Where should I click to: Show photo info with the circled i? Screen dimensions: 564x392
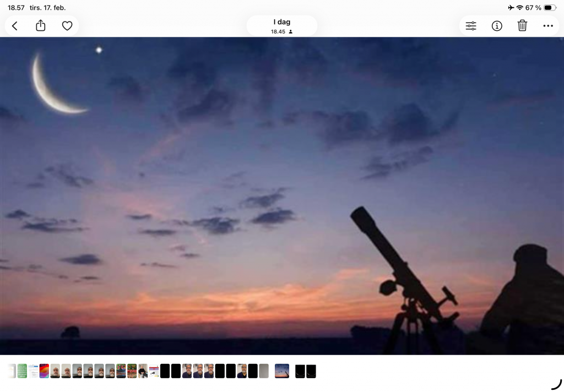[x=497, y=26]
